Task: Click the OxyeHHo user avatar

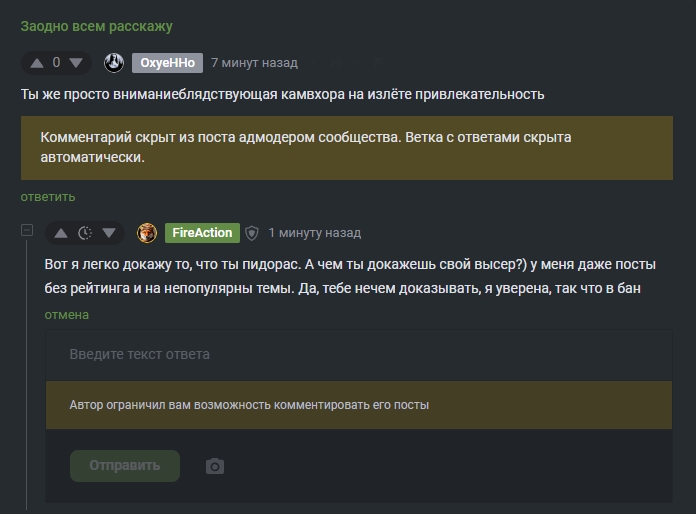Action: [114, 63]
